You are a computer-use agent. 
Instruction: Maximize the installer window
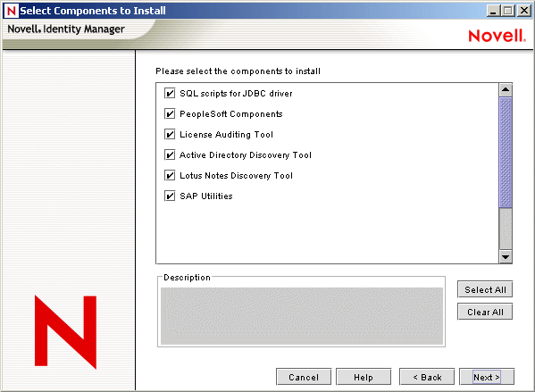click(507, 11)
